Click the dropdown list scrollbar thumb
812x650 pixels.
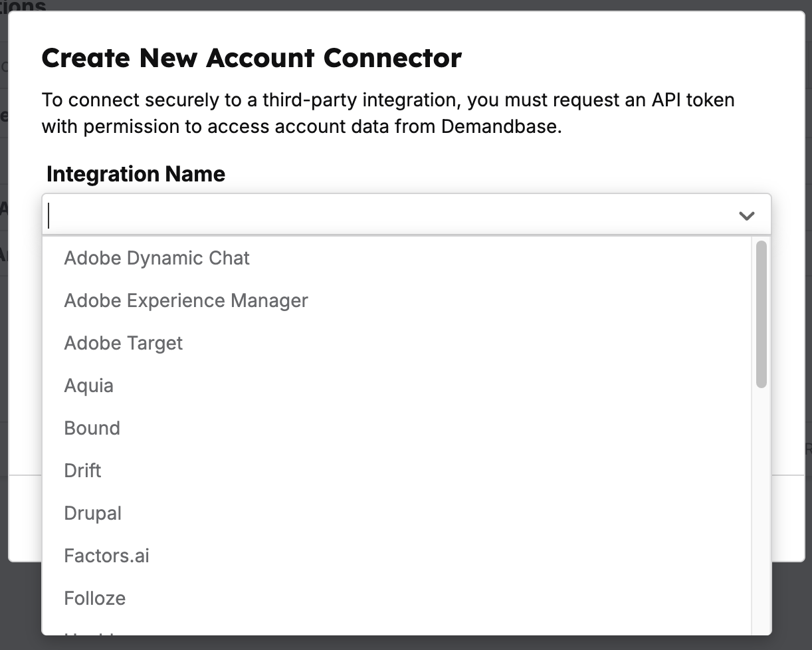[x=761, y=314]
